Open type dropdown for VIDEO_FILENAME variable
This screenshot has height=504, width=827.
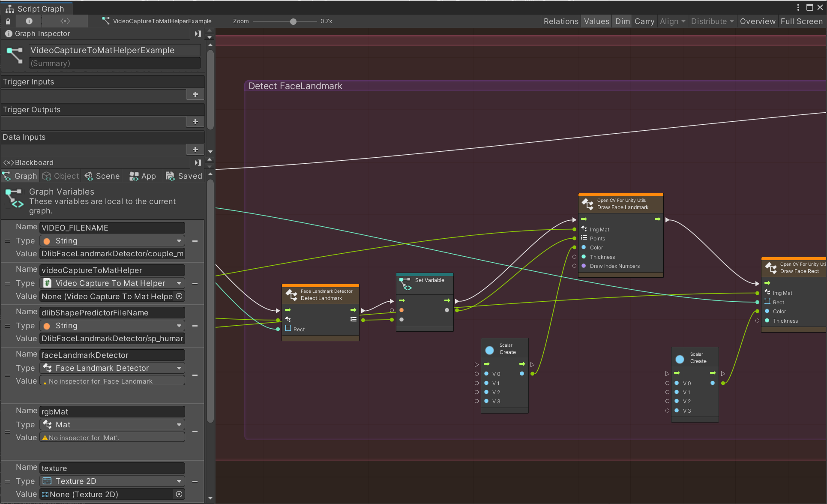(x=112, y=241)
